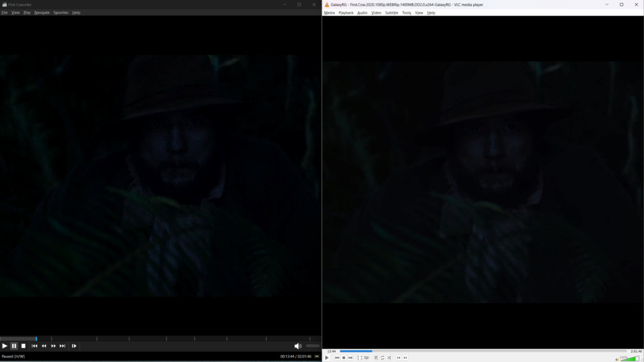The width and height of the screenshot is (644, 362).
Task: Minimize the VLC media player window
Action: pos(607,4)
